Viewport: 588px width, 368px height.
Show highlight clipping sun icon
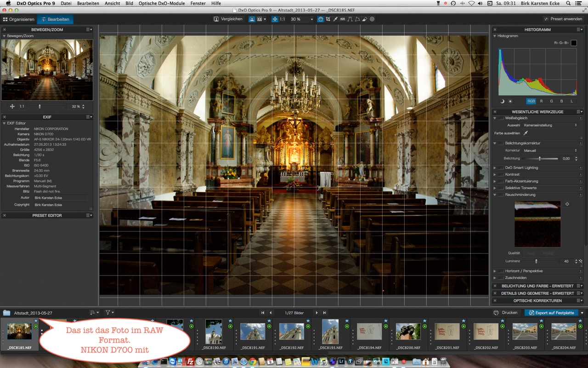coord(510,101)
